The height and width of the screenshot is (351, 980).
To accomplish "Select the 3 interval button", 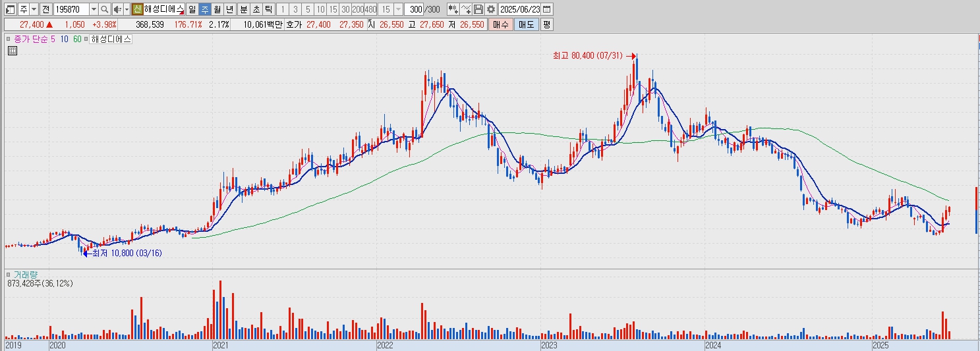I will pyautogui.click(x=295, y=9).
